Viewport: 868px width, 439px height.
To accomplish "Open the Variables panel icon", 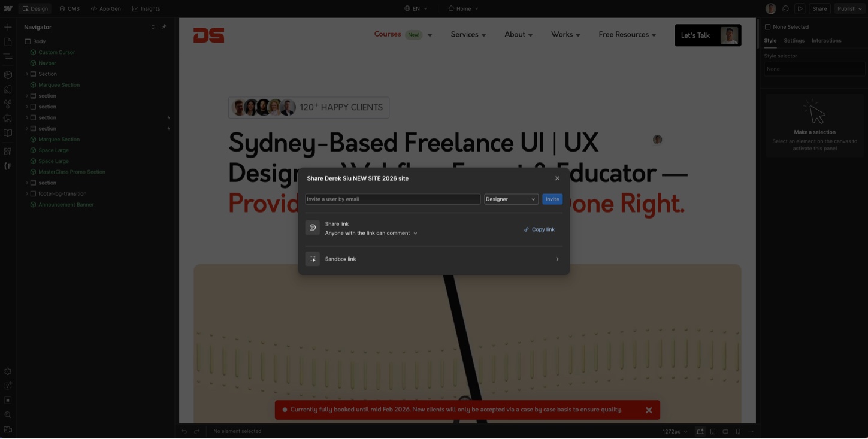I will click(8, 89).
